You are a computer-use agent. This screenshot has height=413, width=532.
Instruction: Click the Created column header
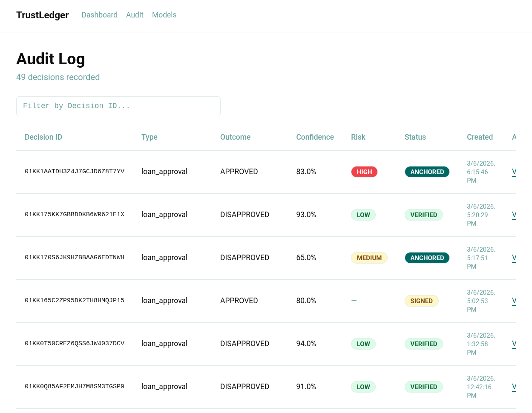[x=480, y=137]
